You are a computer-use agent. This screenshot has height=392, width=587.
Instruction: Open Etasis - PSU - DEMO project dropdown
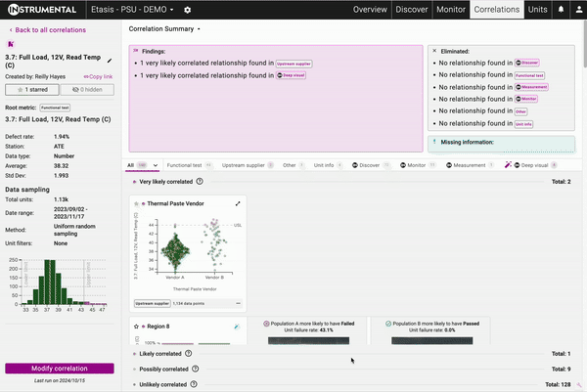click(132, 10)
